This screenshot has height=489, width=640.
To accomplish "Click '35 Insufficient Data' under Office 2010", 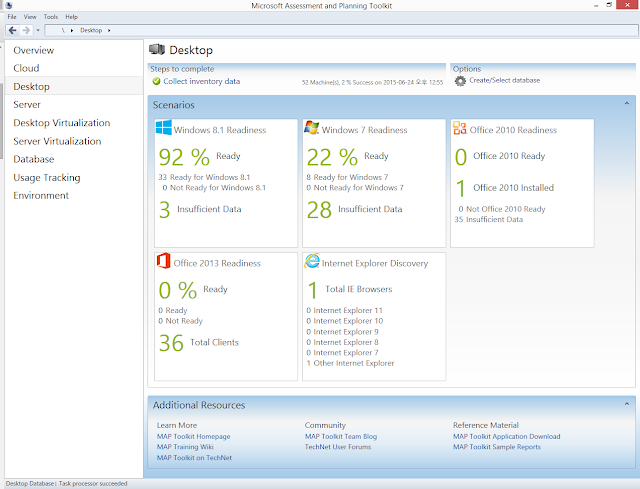I will pyautogui.click(x=489, y=220).
